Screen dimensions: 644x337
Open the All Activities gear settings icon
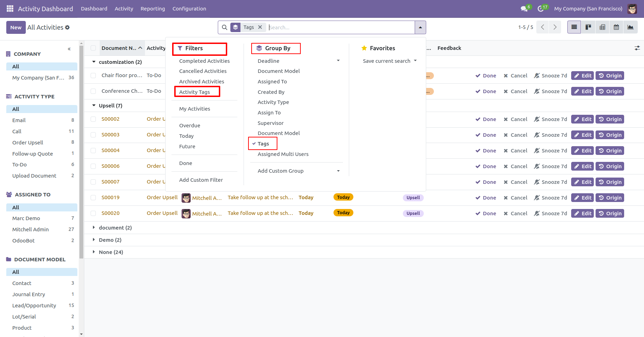point(67,27)
